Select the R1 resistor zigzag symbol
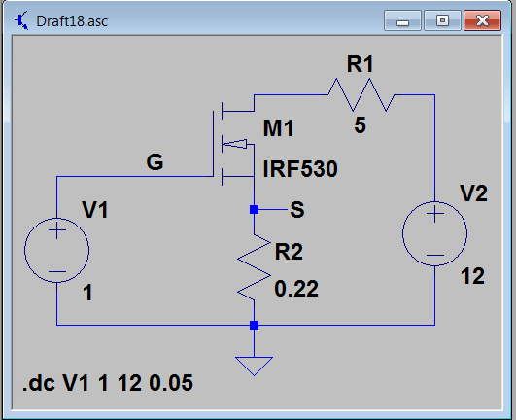This screenshot has height=420, width=516. pos(361,95)
